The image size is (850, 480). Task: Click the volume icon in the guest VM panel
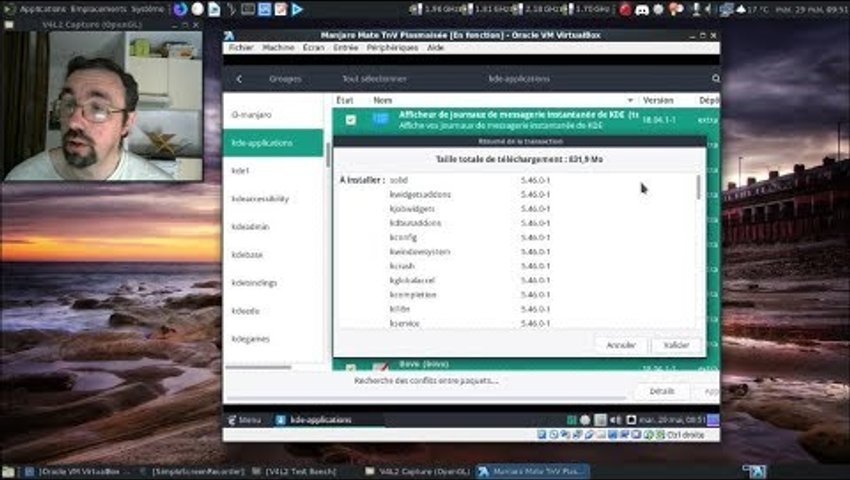click(x=615, y=420)
